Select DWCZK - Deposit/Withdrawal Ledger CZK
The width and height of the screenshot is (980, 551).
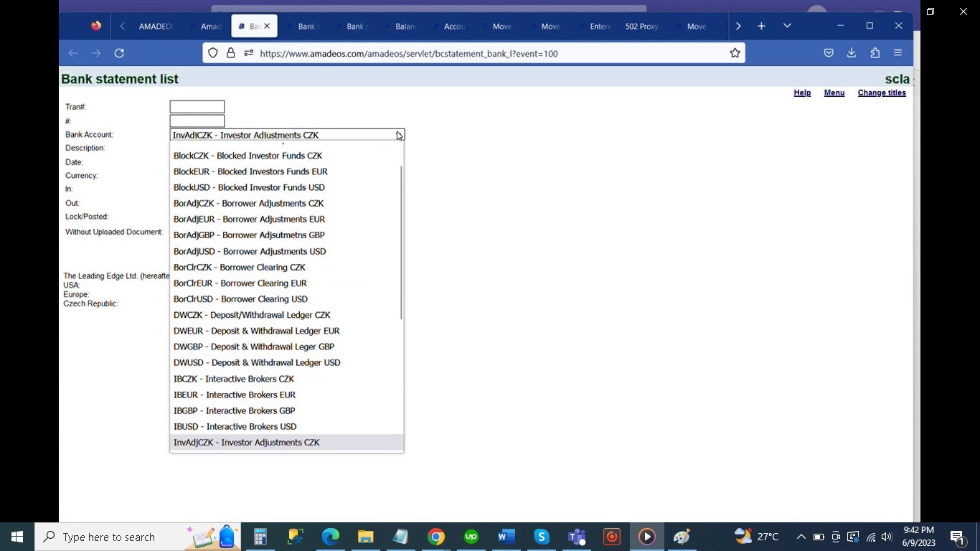pyautogui.click(x=286, y=315)
